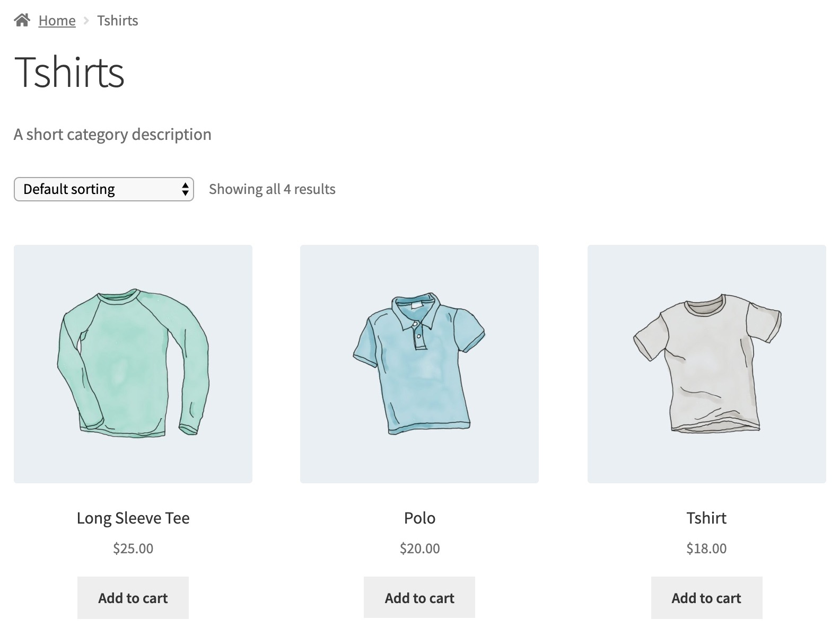Click the Tshirt product title
The height and width of the screenshot is (637, 840).
pyautogui.click(x=706, y=518)
